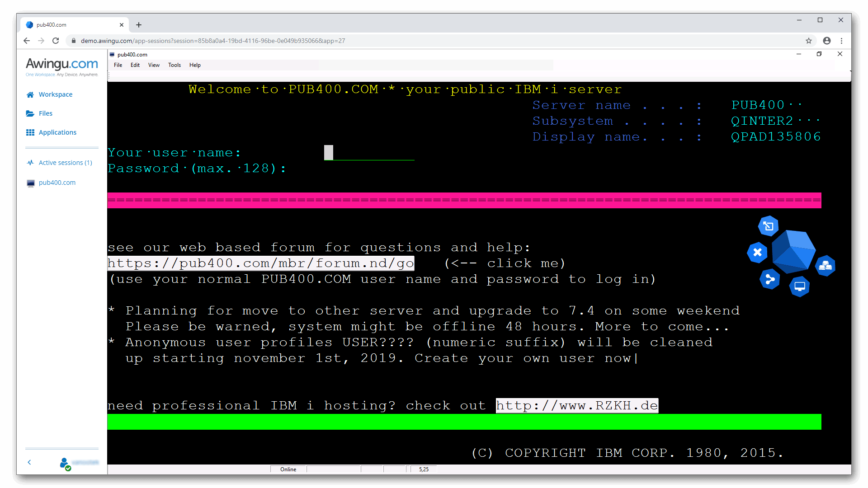
Task: Click the browser back arrow
Action: coord(27,41)
